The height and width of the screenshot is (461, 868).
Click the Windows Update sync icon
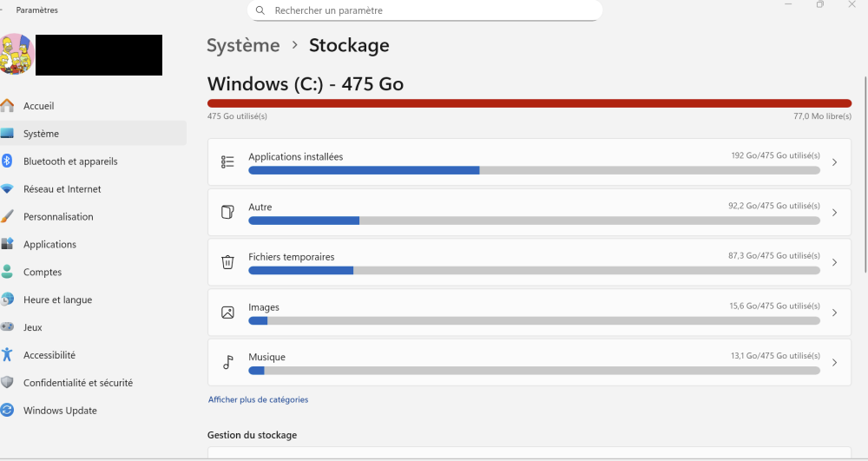7,411
